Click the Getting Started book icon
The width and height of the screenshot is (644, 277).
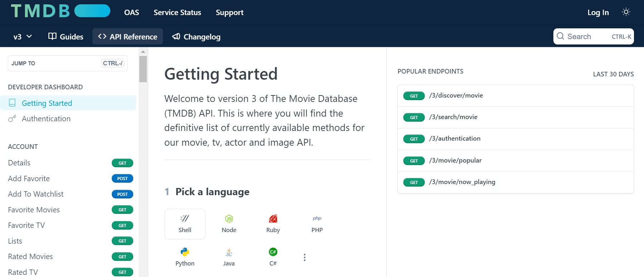point(12,103)
